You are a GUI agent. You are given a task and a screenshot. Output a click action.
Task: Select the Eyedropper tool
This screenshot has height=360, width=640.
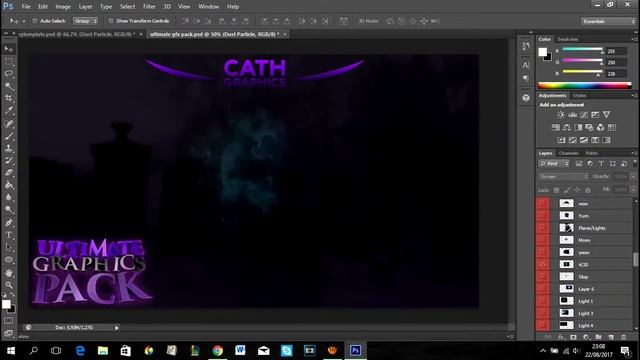click(x=9, y=110)
